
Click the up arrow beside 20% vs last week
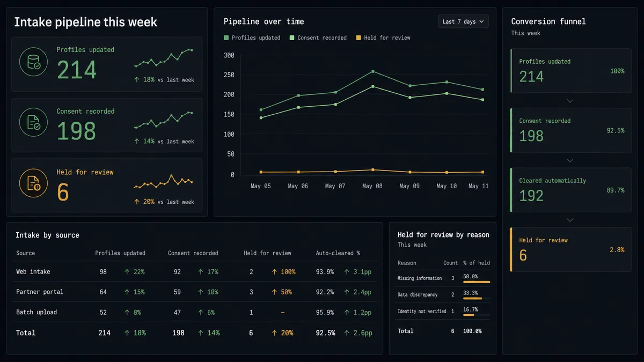click(137, 202)
